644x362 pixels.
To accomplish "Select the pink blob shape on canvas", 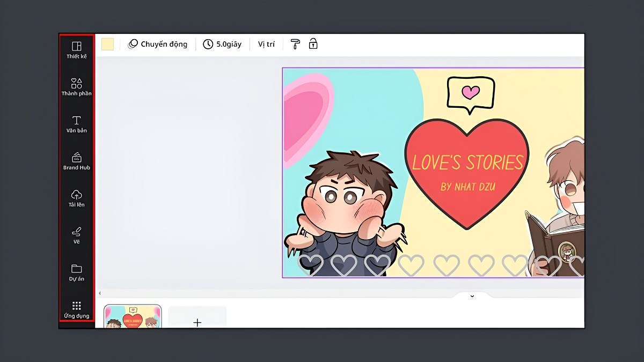I will [307, 118].
